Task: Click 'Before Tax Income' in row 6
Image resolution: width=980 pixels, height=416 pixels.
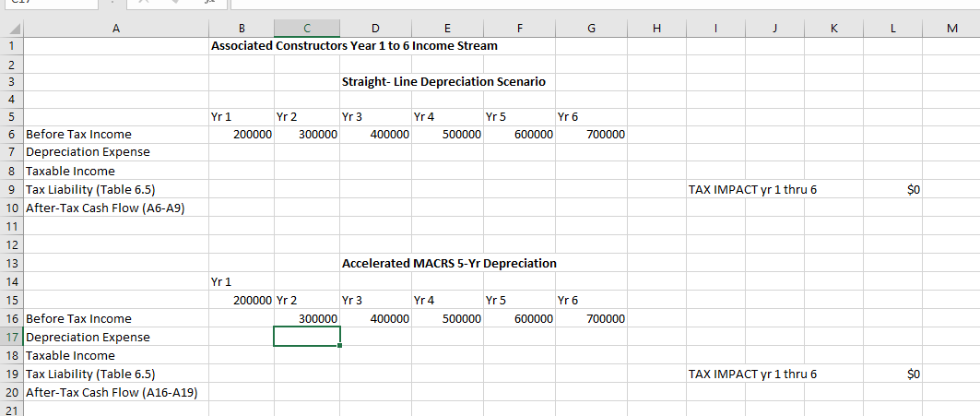Action: click(x=78, y=135)
